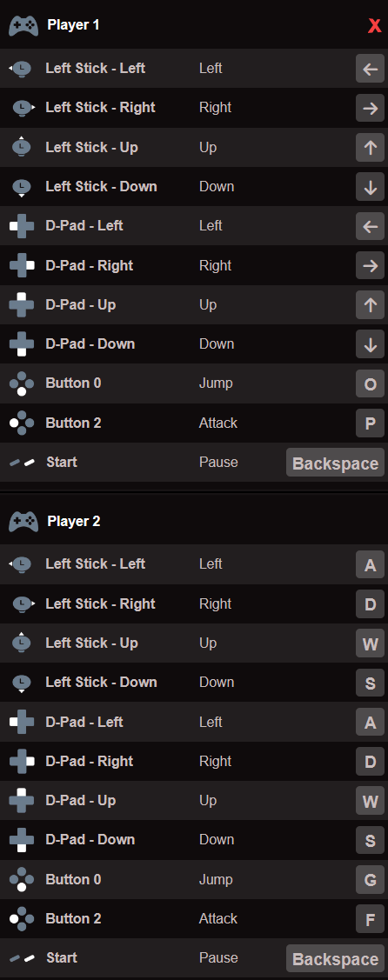Click the Player 1 gamepad icon
This screenshot has width=388, height=980.
pyautogui.click(x=23, y=25)
